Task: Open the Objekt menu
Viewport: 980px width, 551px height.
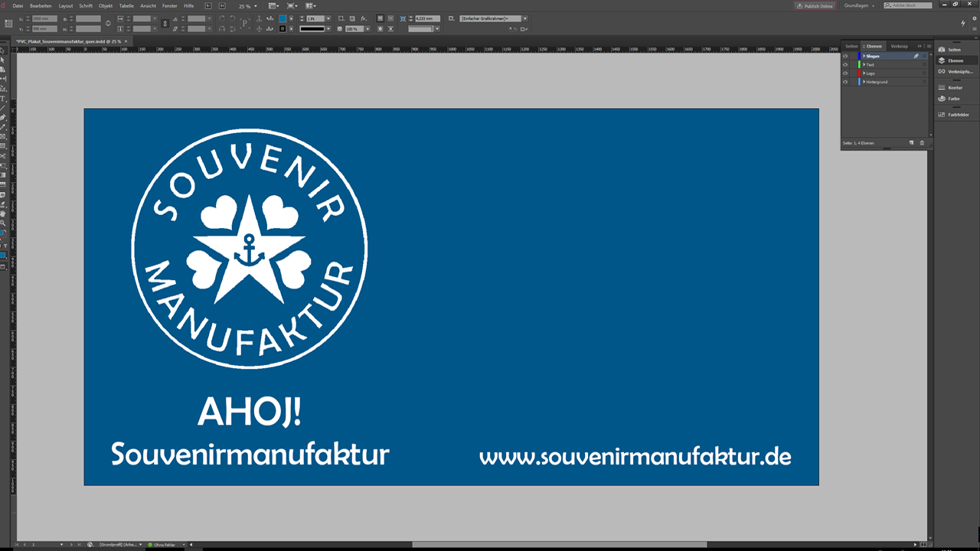Action: (106, 5)
